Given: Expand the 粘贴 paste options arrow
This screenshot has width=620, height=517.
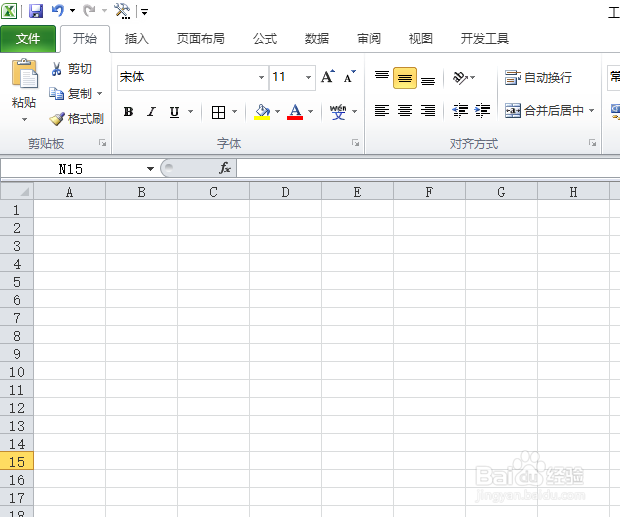Looking at the screenshot, I should (x=25, y=119).
